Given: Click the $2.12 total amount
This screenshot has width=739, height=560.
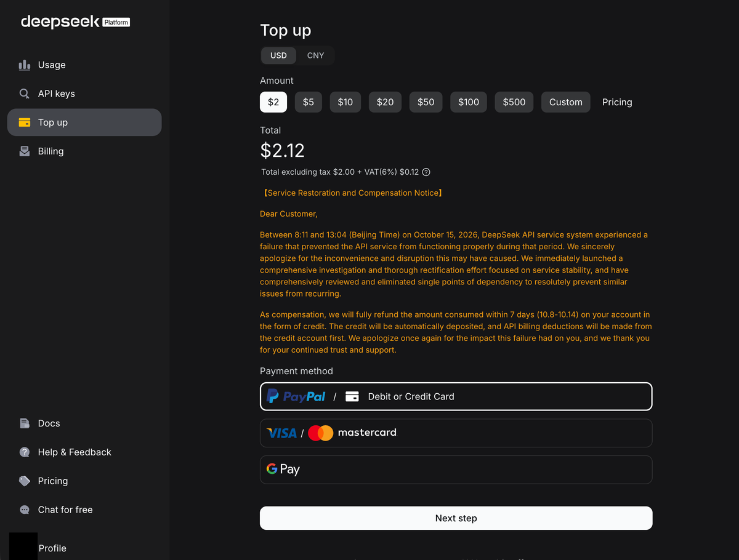Looking at the screenshot, I should point(283,150).
